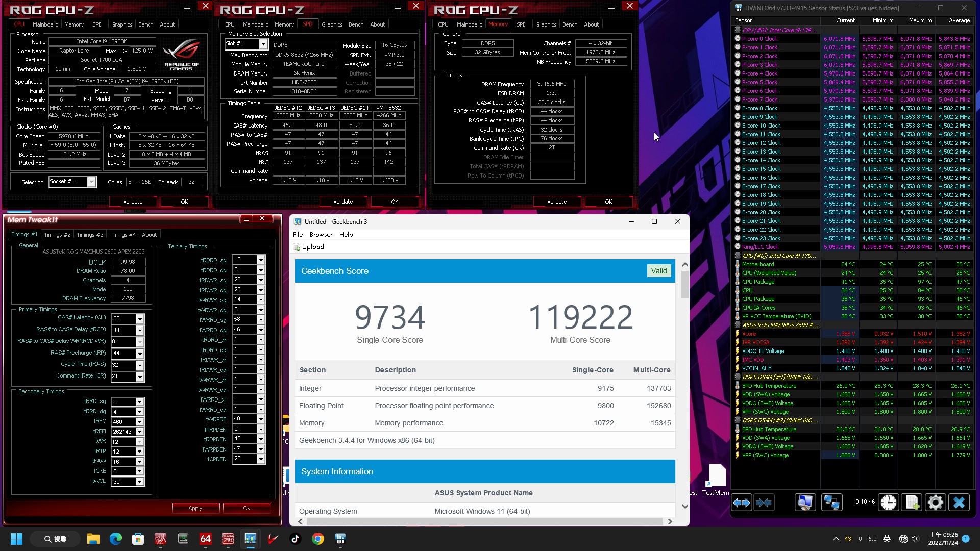Open TikTok from taskbar
This screenshot has width=980, height=551.
pyautogui.click(x=295, y=539)
